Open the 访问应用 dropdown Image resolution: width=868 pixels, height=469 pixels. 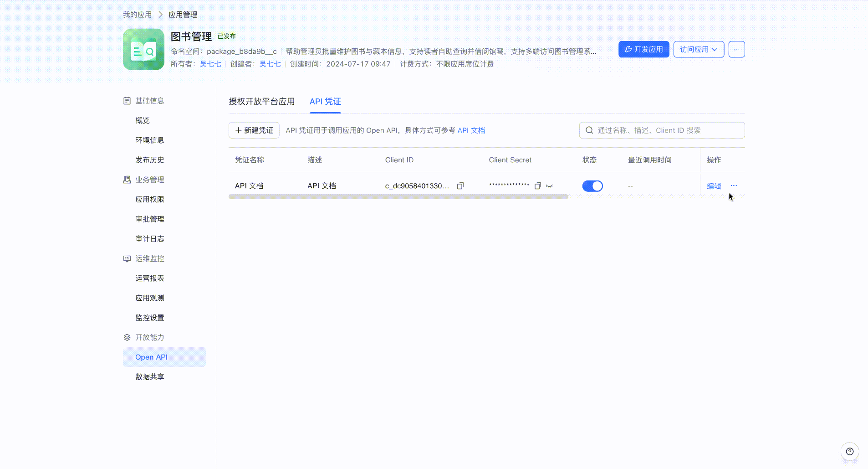[698, 49]
